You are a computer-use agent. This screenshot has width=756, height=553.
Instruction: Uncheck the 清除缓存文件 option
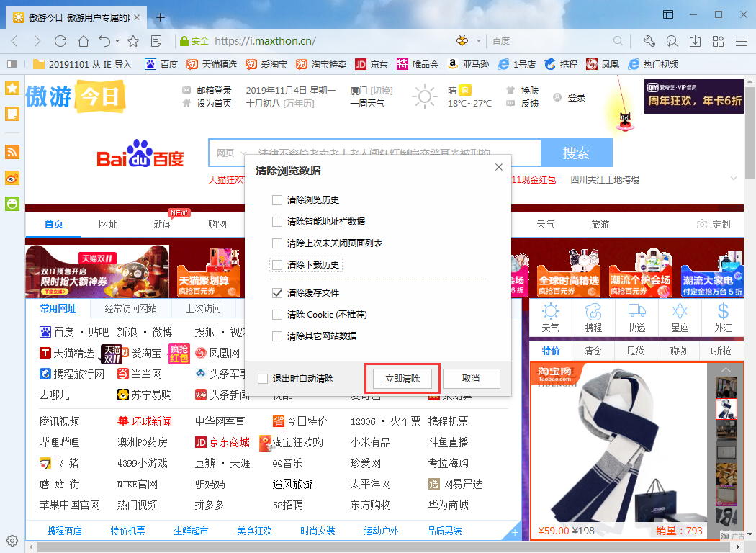pyautogui.click(x=277, y=293)
